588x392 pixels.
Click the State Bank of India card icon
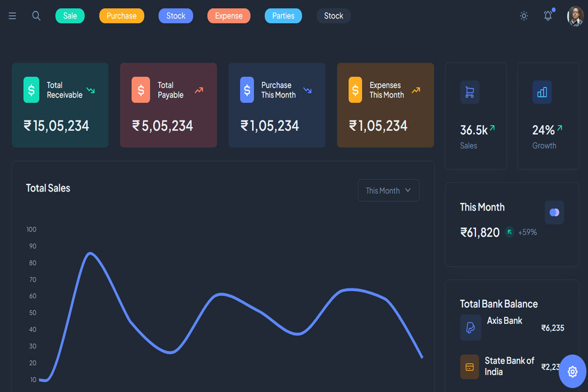point(469,367)
